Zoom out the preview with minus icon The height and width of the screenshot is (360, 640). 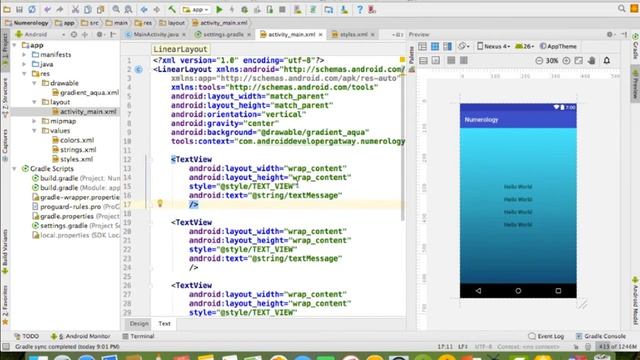click(539, 60)
